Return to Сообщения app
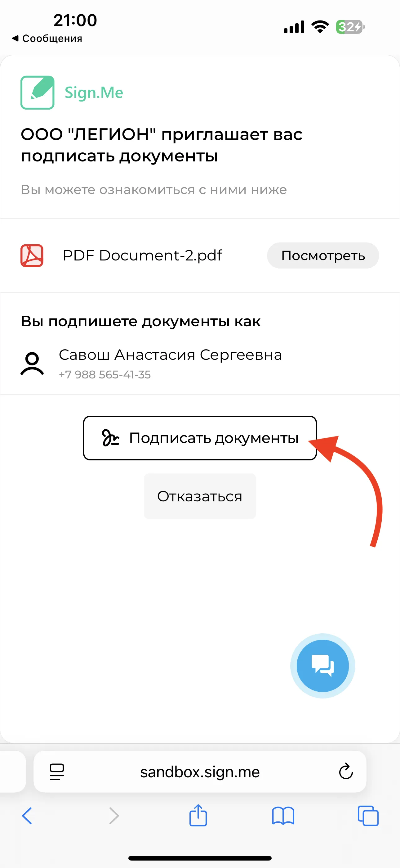 click(x=47, y=38)
